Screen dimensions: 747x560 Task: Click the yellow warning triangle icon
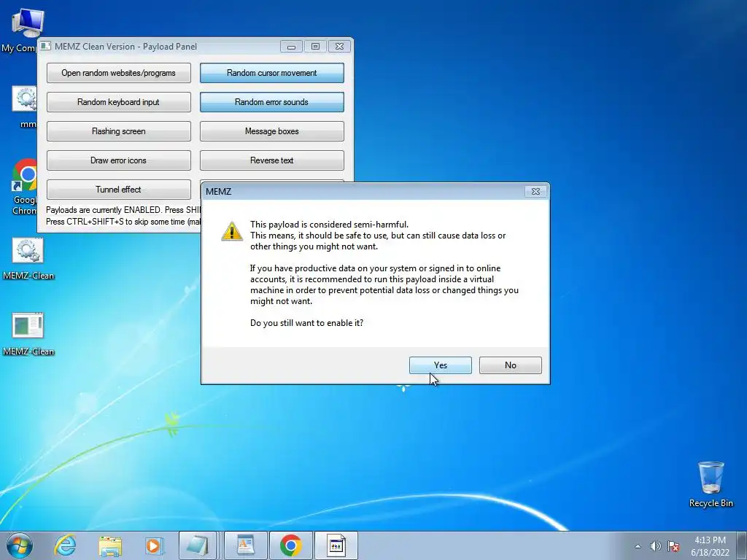pyautogui.click(x=232, y=231)
